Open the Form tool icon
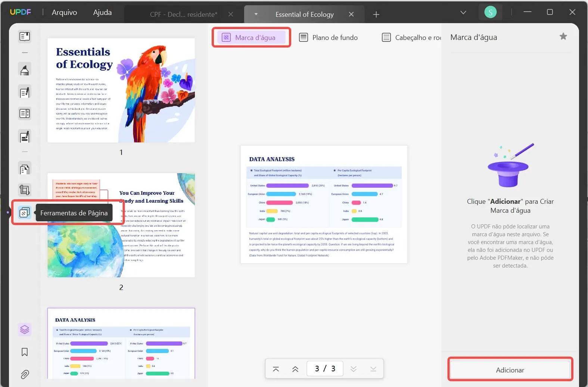Image resolution: width=588 pixels, height=387 pixels. 25,113
